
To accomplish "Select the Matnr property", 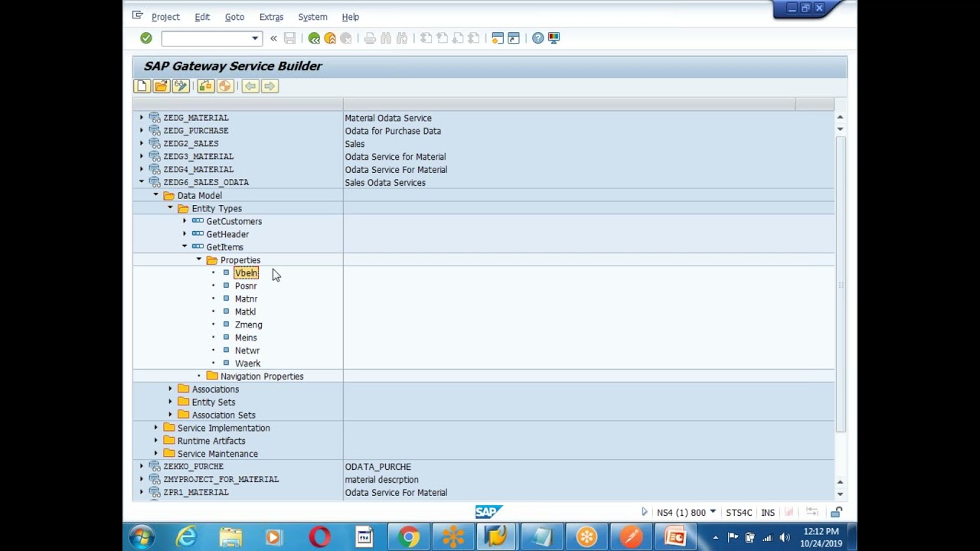I will point(246,299).
